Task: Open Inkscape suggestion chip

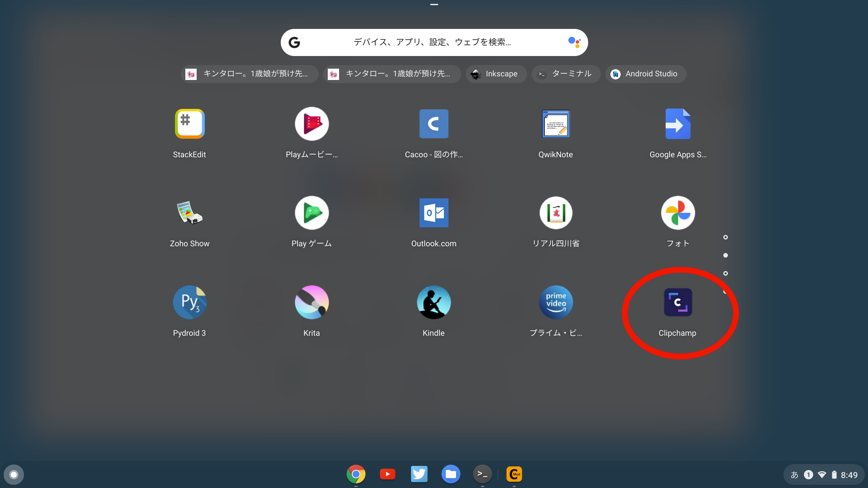Action: click(496, 74)
